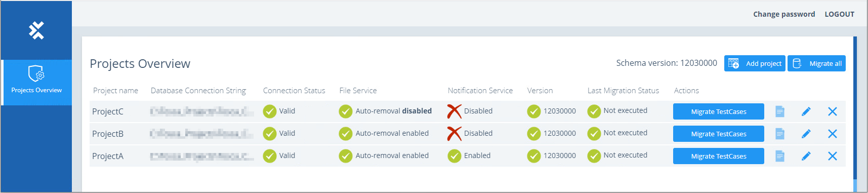Delete ProjectB using the X icon
Screen dimensions: 868x193
pos(833,134)
